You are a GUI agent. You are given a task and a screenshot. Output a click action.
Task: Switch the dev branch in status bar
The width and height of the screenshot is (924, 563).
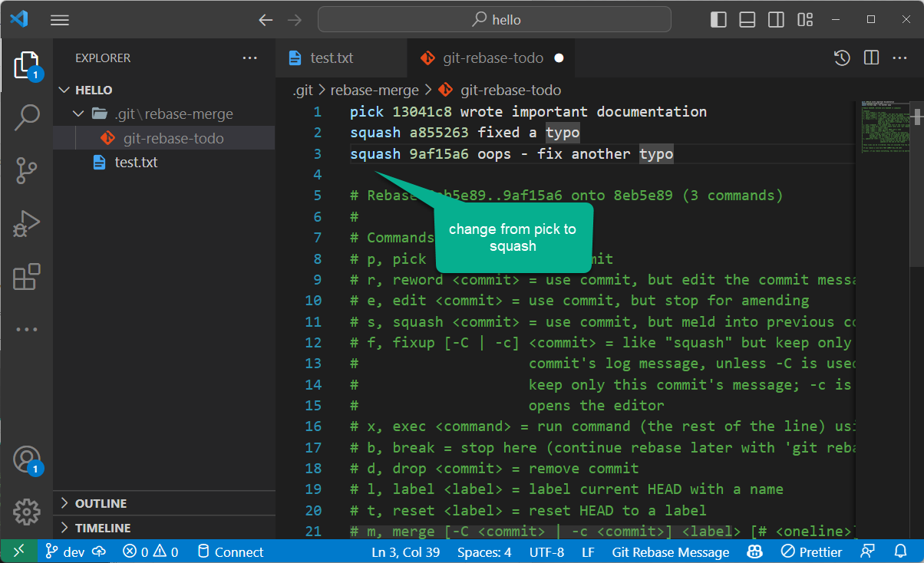point(64,551)
